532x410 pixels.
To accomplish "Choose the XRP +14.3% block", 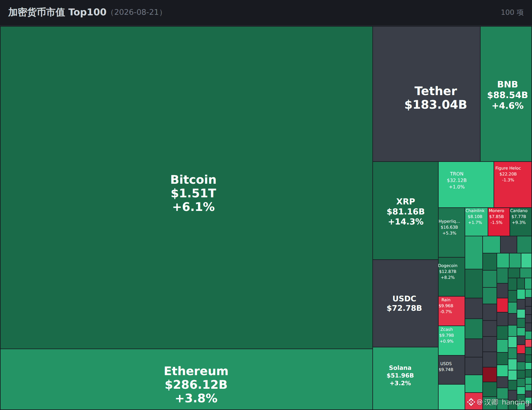I will click(x=406, y=211).
